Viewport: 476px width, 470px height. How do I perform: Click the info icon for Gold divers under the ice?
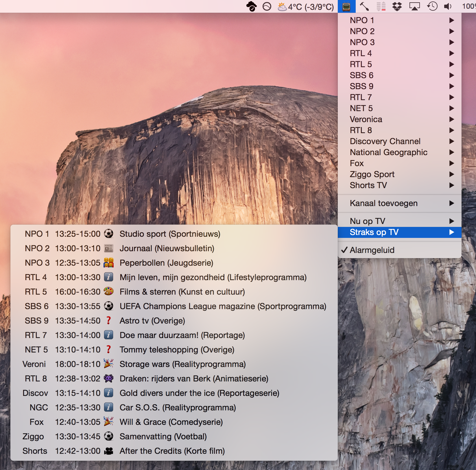[108, 393]
